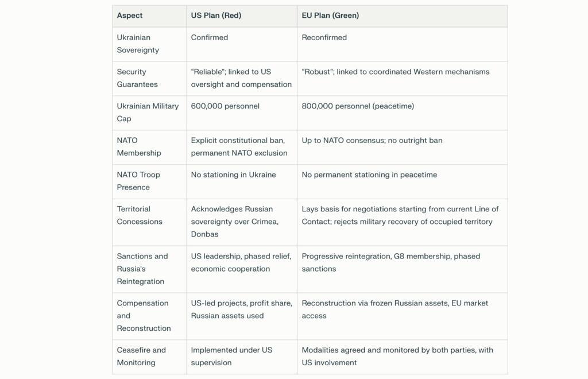Click 'Reconstruction via frozen Russian assets' cell

(x=394, y=310)
